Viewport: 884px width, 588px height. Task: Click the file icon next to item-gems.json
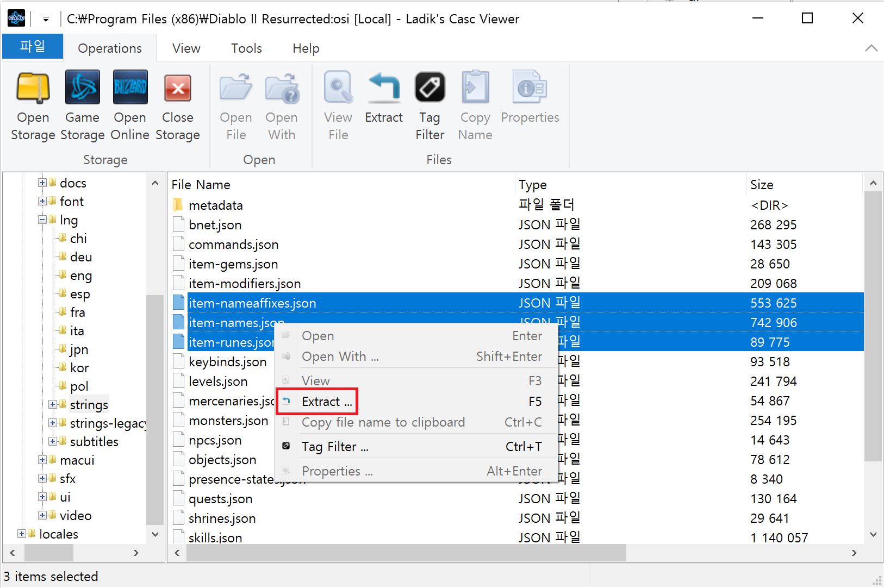pyautogui.click(x=178, y=264)
